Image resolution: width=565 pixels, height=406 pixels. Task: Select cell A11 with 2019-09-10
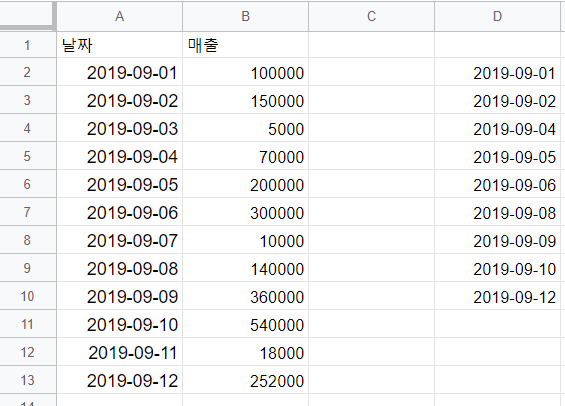pyautogui.click(x=120, y=324)
